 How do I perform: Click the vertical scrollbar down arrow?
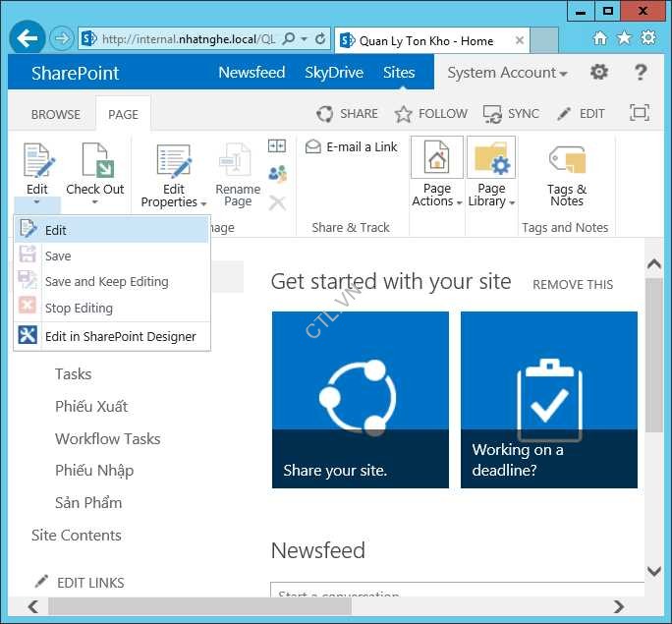(654, 571)
